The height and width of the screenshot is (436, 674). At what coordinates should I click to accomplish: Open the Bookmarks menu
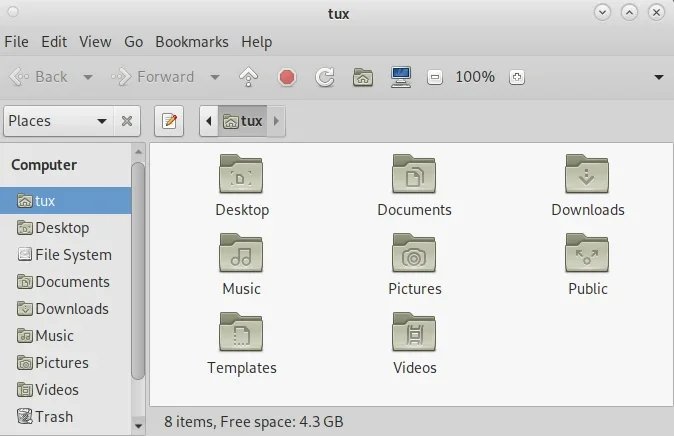click(191, 42)
